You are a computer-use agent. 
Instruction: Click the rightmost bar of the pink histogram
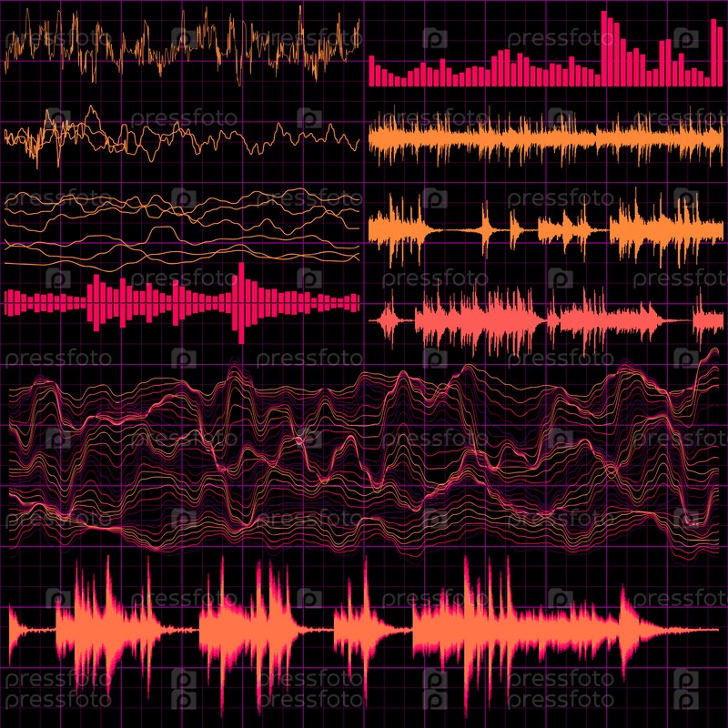(718, 59)
